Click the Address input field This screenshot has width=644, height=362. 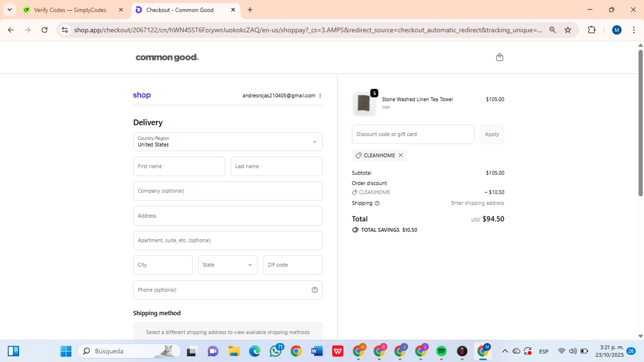tap(228, 216)
